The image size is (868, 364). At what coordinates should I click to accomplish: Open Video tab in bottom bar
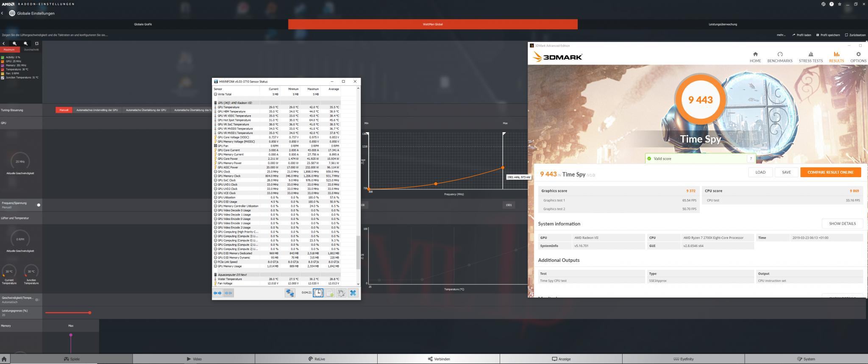click(194, 359)
